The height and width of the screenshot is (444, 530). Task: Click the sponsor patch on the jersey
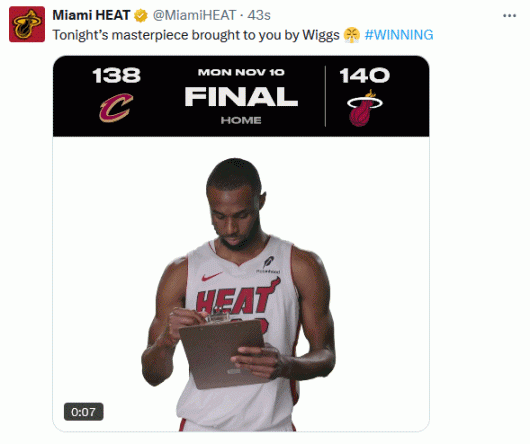[268, 265]
